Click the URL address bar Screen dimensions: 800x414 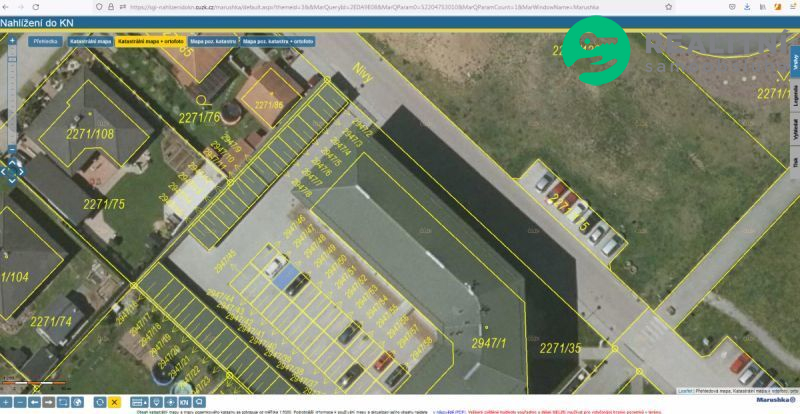[x=364, y=7]
